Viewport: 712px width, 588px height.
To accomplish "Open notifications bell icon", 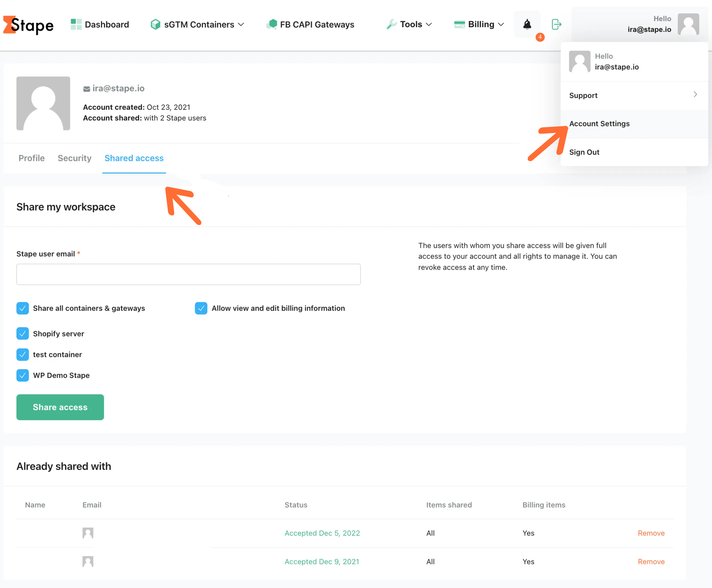I will tap(527, 24).
